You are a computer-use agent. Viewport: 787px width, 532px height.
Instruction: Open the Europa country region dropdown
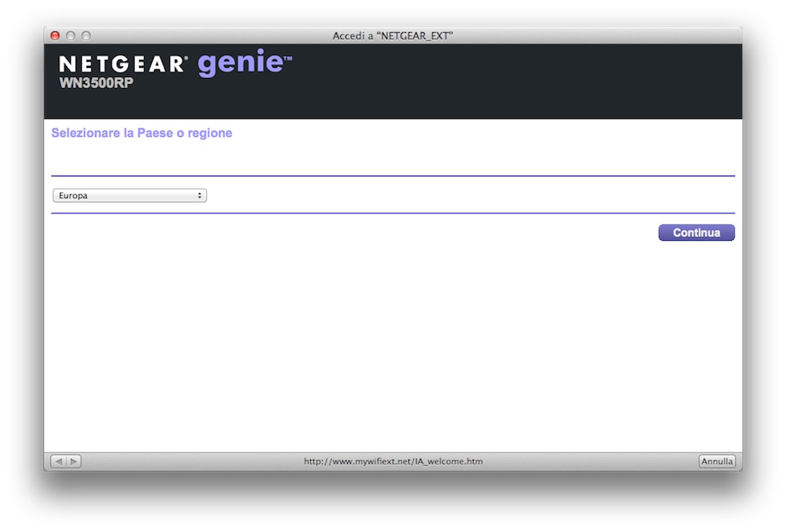(x=130, y=195)
